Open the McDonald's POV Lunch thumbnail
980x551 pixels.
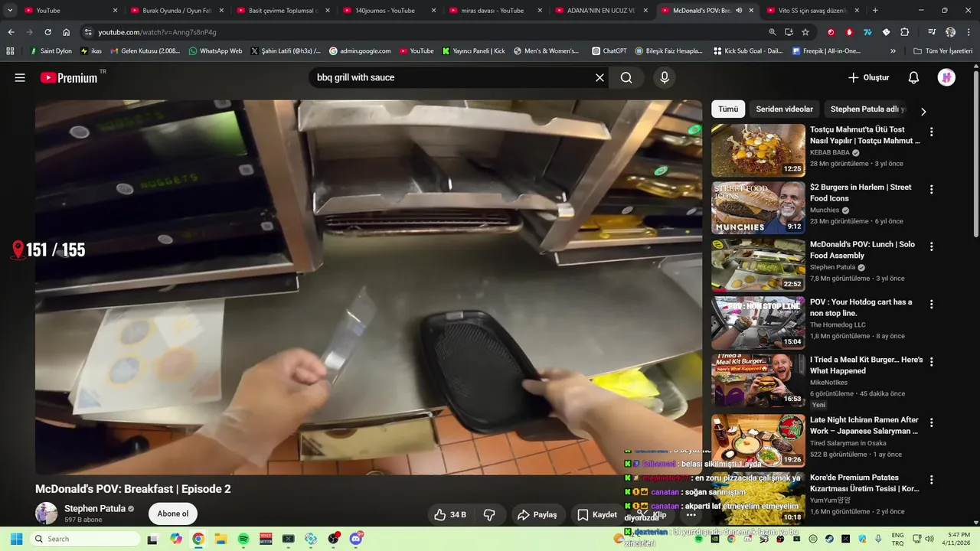coord(758,265)
